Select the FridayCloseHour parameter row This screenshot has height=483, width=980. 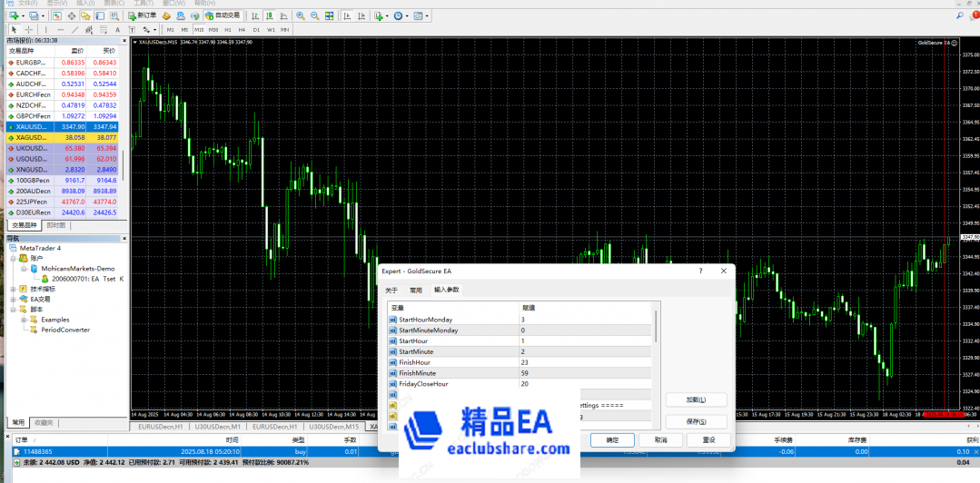(520, 384)
